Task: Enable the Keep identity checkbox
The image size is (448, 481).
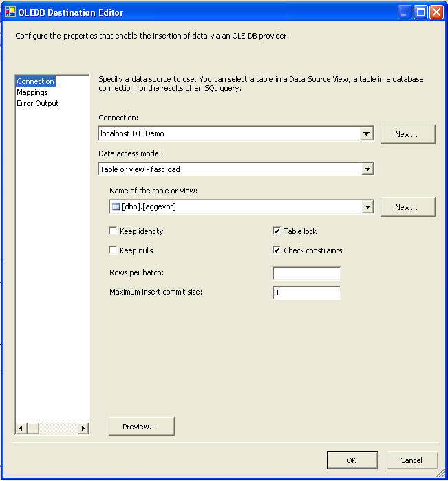Action: (x=114, y=231)
